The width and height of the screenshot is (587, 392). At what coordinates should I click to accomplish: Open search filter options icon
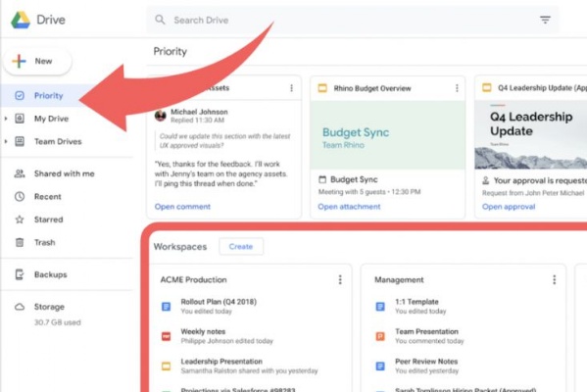pos(545,20)
